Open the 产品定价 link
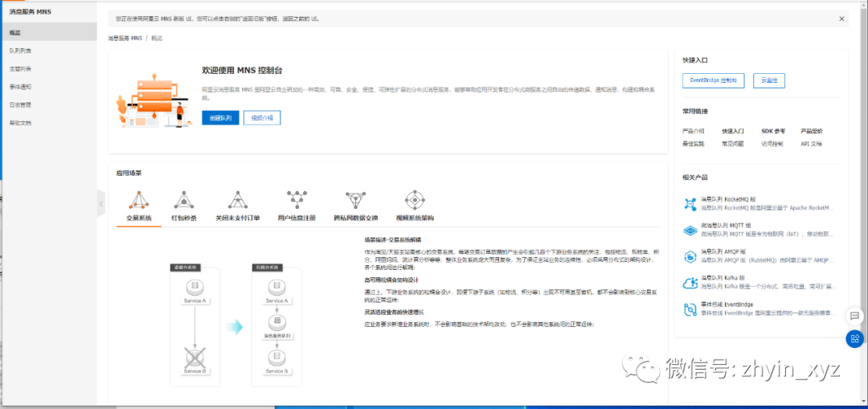 point(812,131)
